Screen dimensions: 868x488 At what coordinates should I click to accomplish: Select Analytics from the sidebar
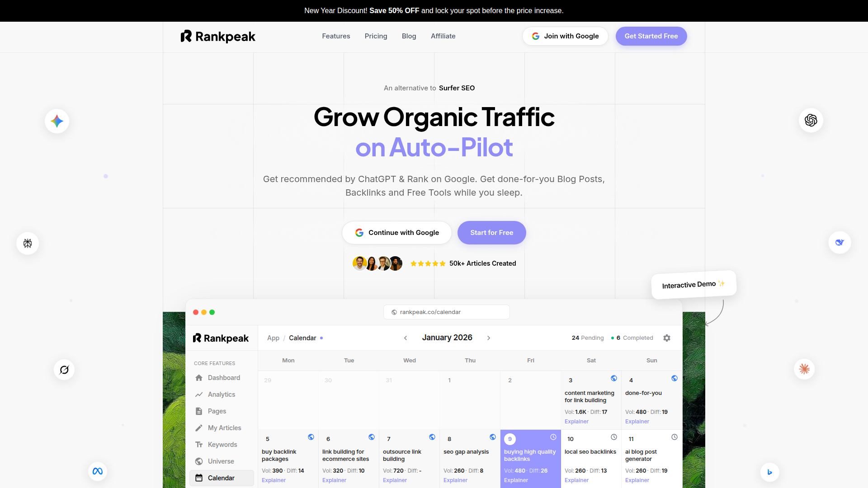[221, 394]
